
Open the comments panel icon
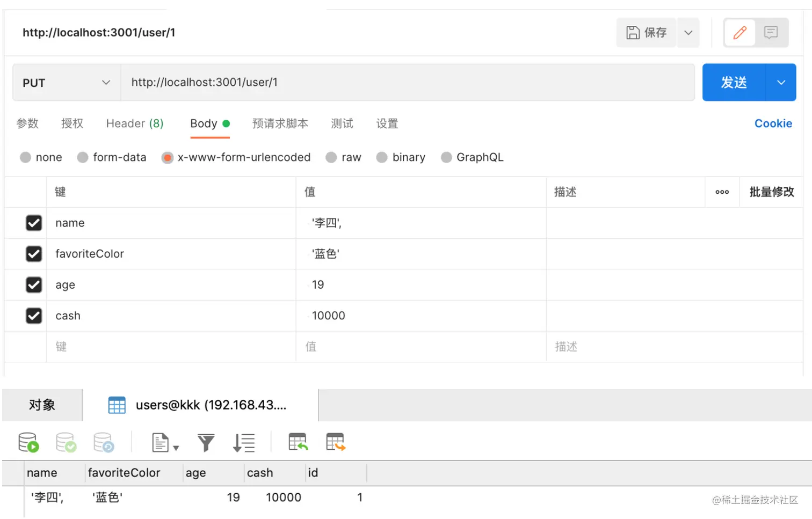tap(771, 33)
